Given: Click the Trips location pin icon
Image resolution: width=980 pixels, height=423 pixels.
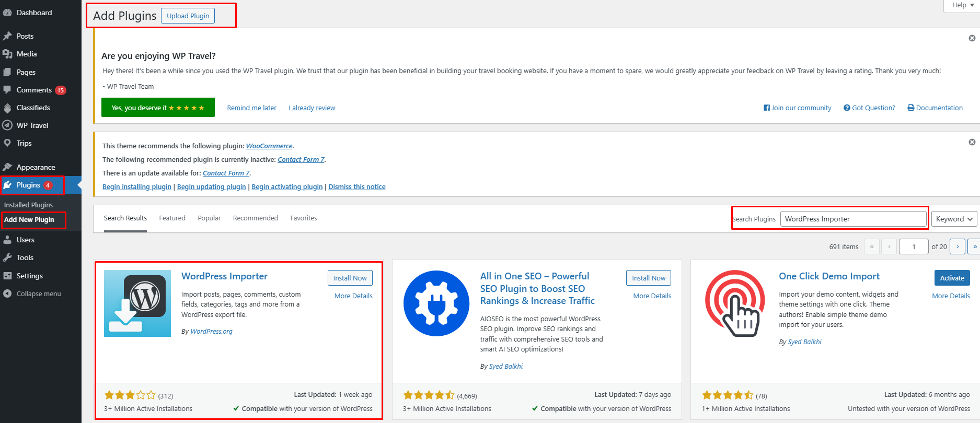Looking at the screenshot, I should pyautogui.click(x=7, y=143).
